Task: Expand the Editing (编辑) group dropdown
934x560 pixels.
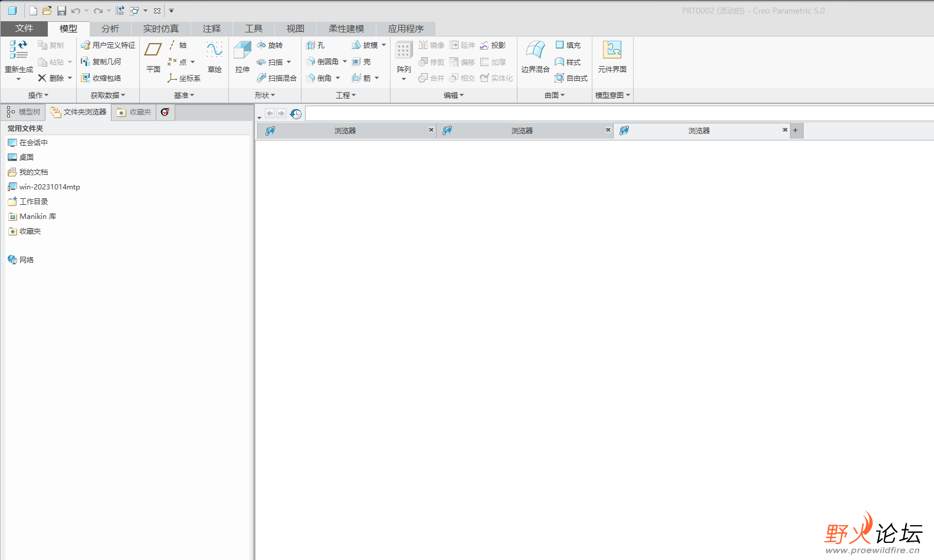Action: tap(454, 95)
